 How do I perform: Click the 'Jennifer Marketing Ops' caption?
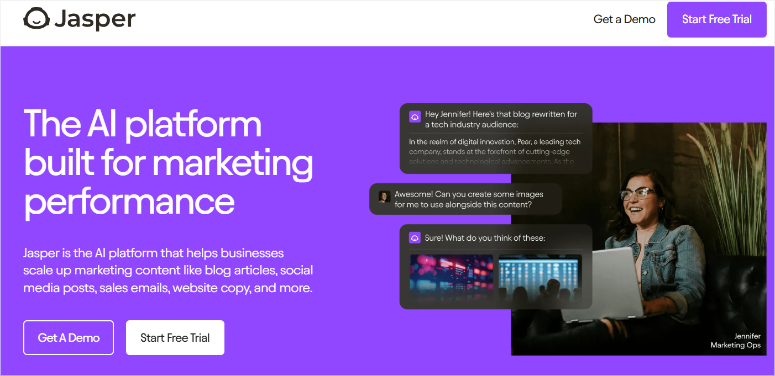(x=735, y=340)
